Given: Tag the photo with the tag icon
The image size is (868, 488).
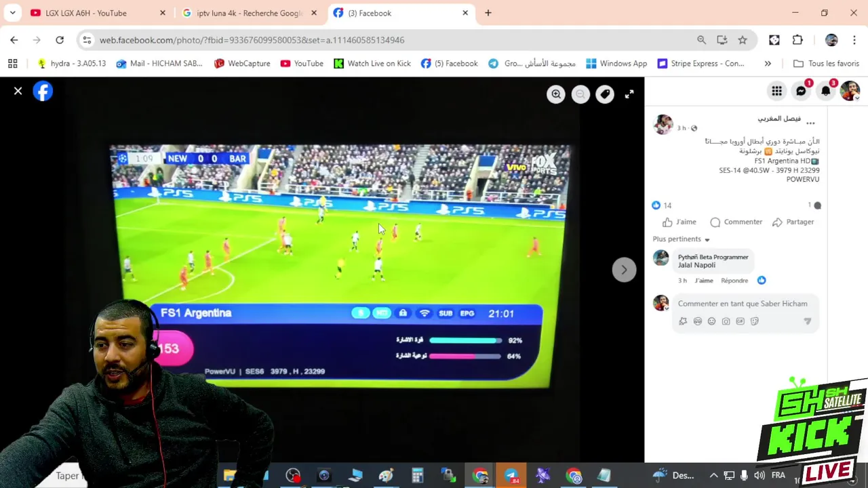Looking at the screenshot, I should [605, 94].
